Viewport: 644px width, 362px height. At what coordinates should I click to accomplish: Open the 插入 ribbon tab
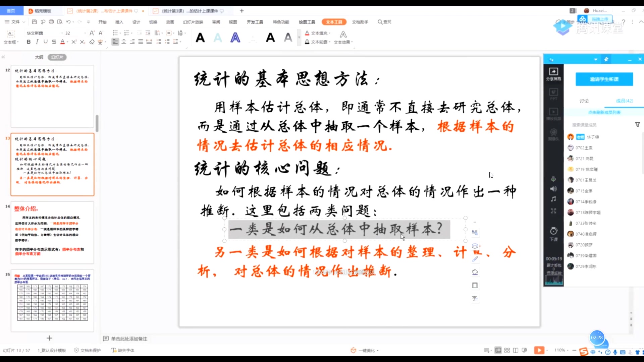pyautogui.click(x=119, y=22)
